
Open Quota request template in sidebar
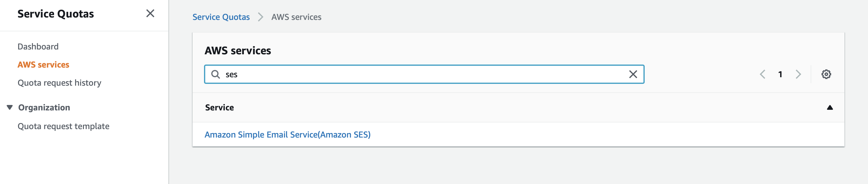click(63, 126)
